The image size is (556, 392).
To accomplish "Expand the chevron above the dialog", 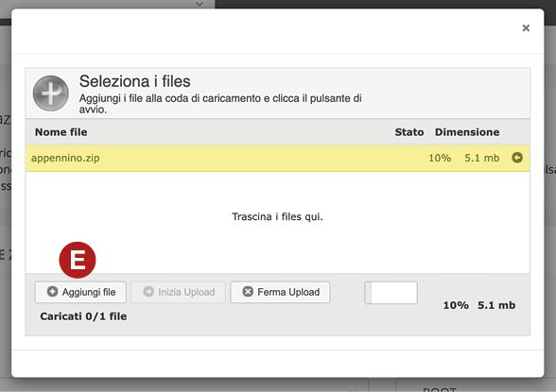I will coord(200,4).
